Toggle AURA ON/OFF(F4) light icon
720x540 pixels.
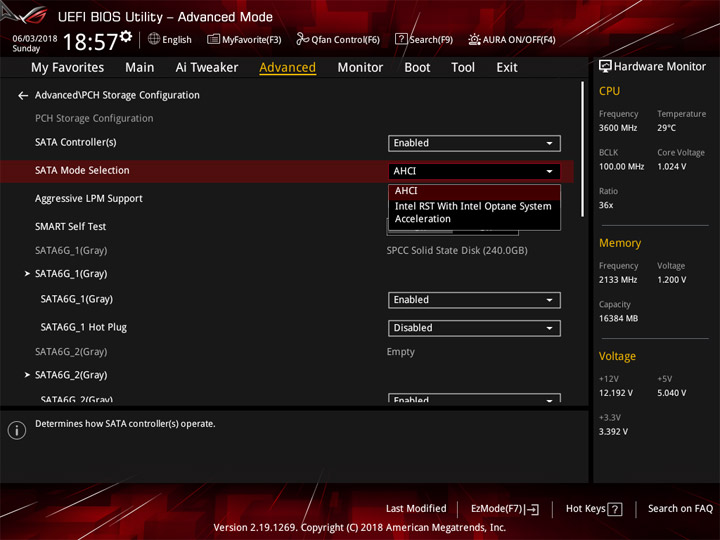pos(474,39)
